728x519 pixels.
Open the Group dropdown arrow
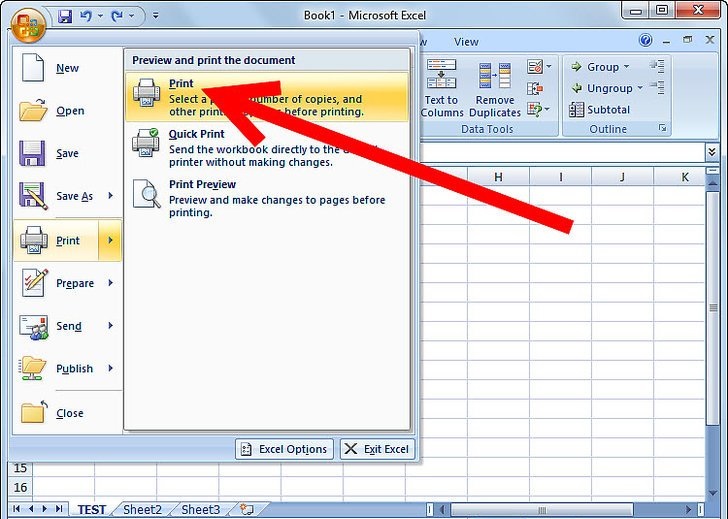(x=626, y=67)
